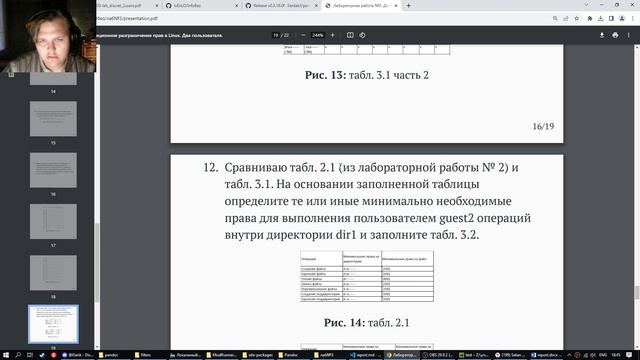Edit the current page number field
Image resolution: width=640 pixels, height=360 pixels.
coord(276,35)
